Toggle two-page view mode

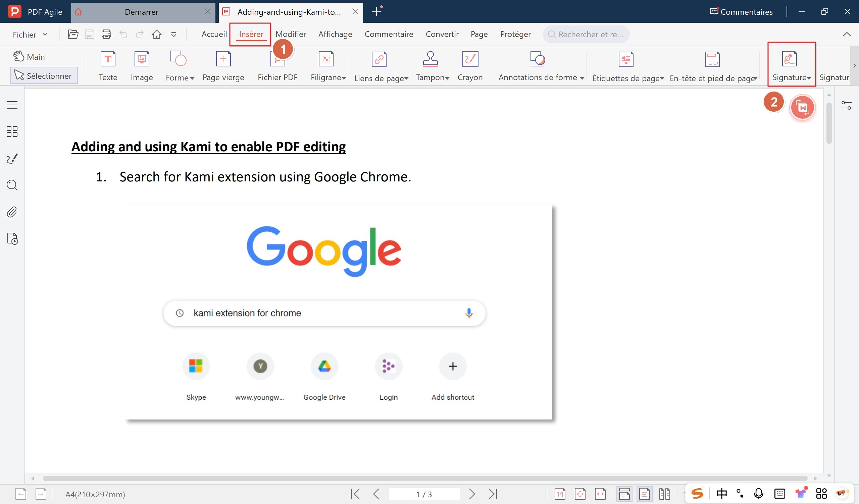(665, 494)
